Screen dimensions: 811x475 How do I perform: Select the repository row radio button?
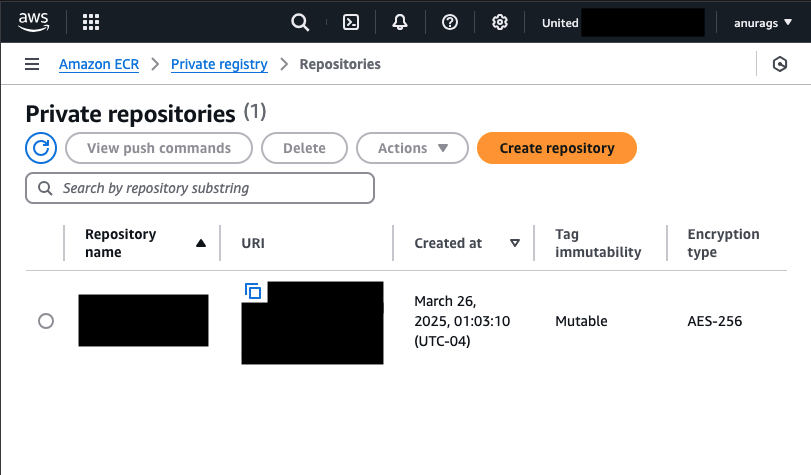click(46, 321)
